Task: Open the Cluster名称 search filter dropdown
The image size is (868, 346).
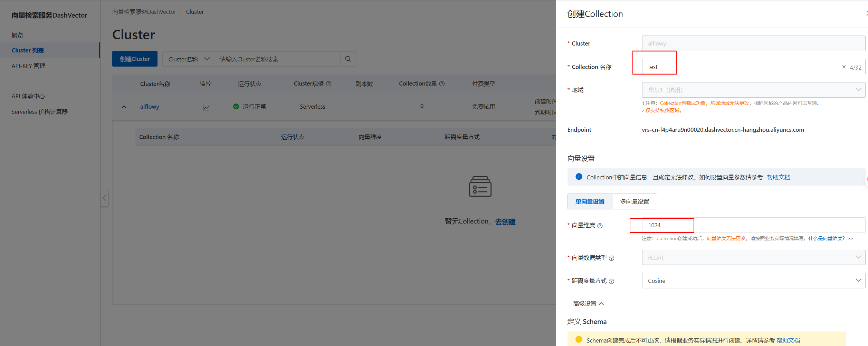Action: pos(188,59)
